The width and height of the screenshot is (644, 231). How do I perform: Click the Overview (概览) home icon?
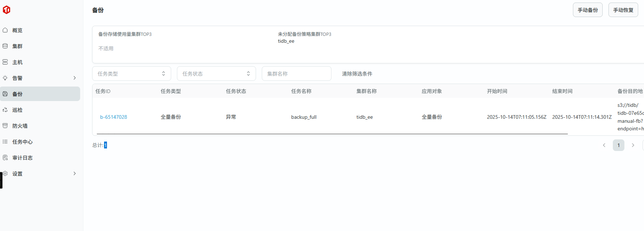tap(5, 30)
